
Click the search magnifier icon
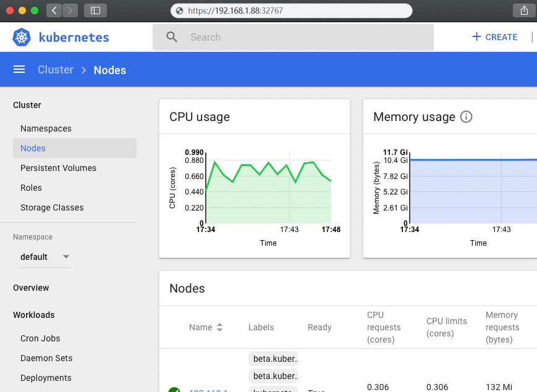click(x=172, y=37)
